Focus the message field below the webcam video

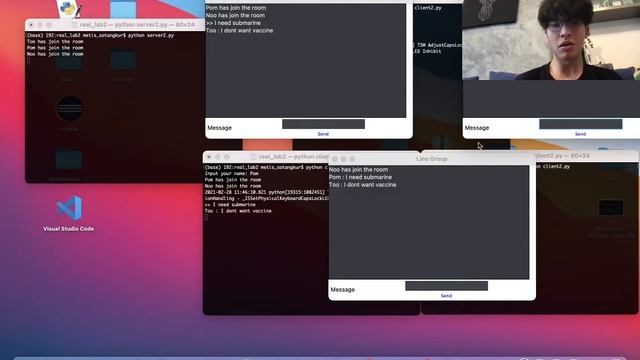[580, 124]
